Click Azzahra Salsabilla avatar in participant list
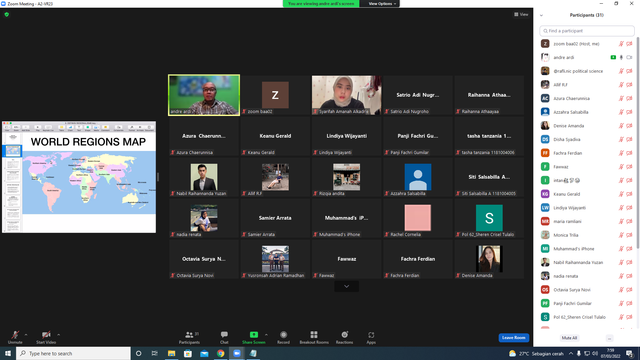The width and height of the screenshot is (640, 360). [x=545, y=112]
